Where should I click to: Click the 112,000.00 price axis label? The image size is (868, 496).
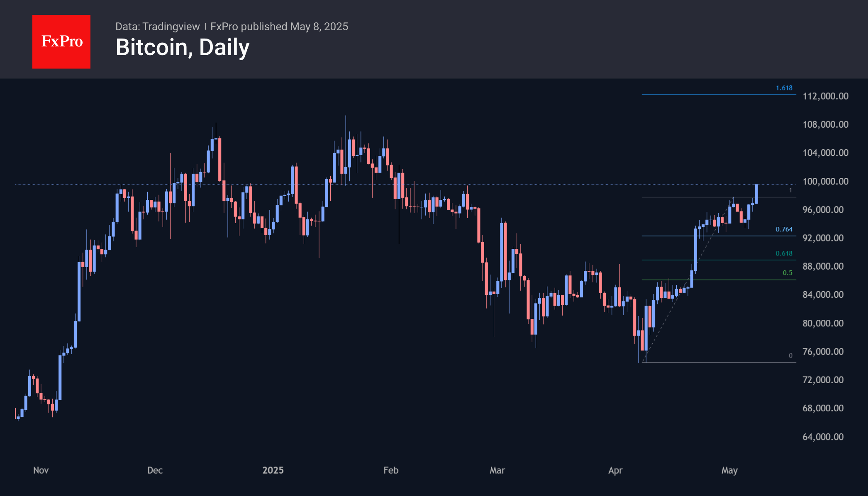click(x=825, y=96)
